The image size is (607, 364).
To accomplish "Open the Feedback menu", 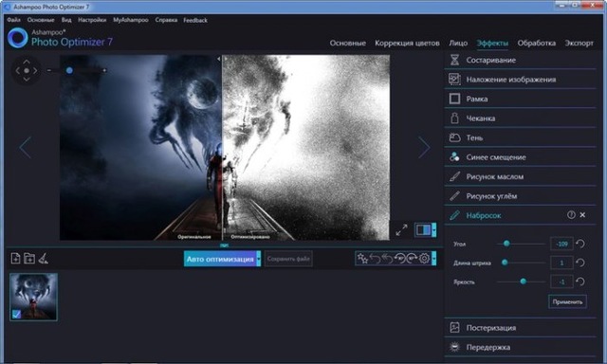I will [x=195, y=20].
